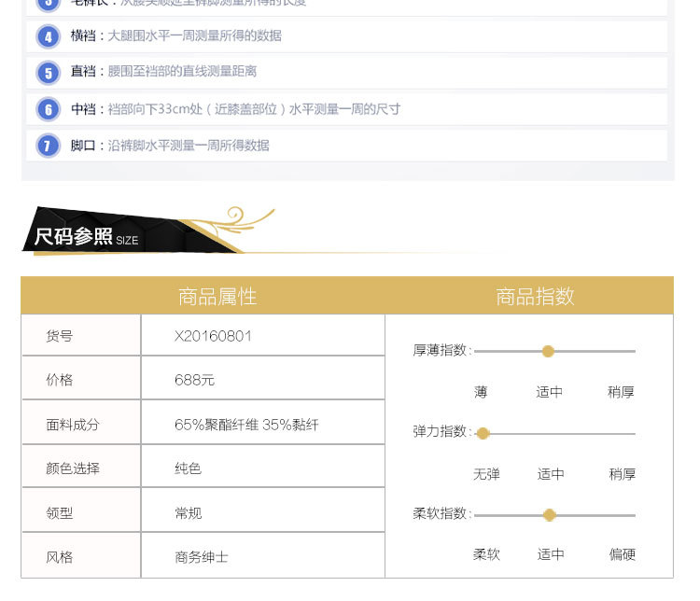Click the 直裆 measurement description row

tap(347, 73)
